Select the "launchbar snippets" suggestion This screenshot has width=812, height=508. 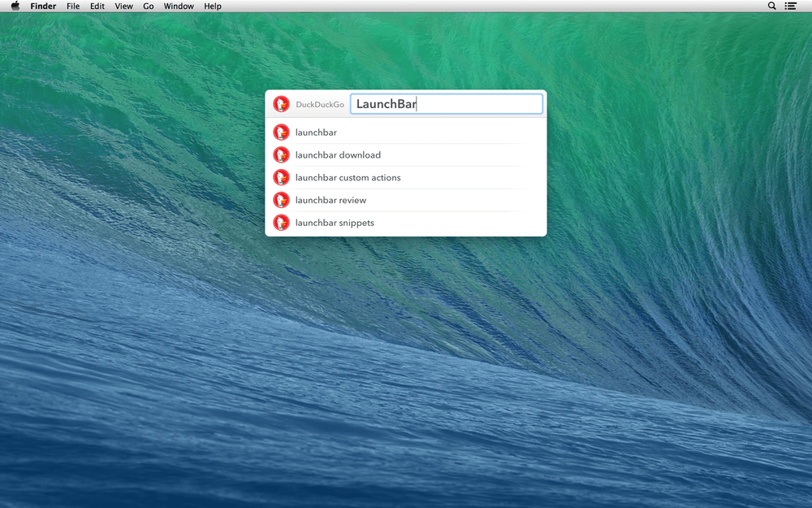[x=406, y=223]
